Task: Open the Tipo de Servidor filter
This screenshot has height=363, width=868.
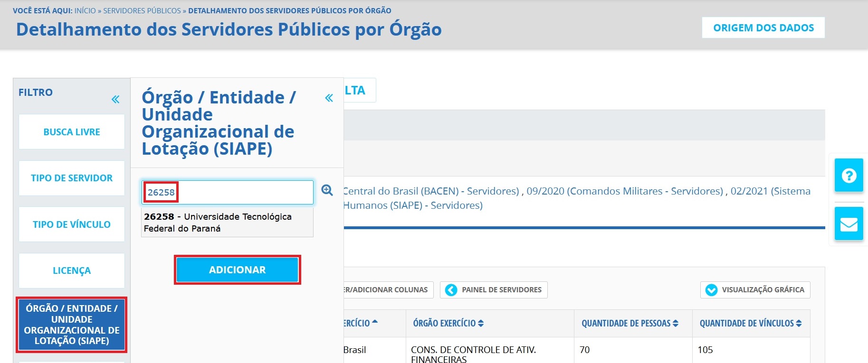Action: (x=72, y=178)
